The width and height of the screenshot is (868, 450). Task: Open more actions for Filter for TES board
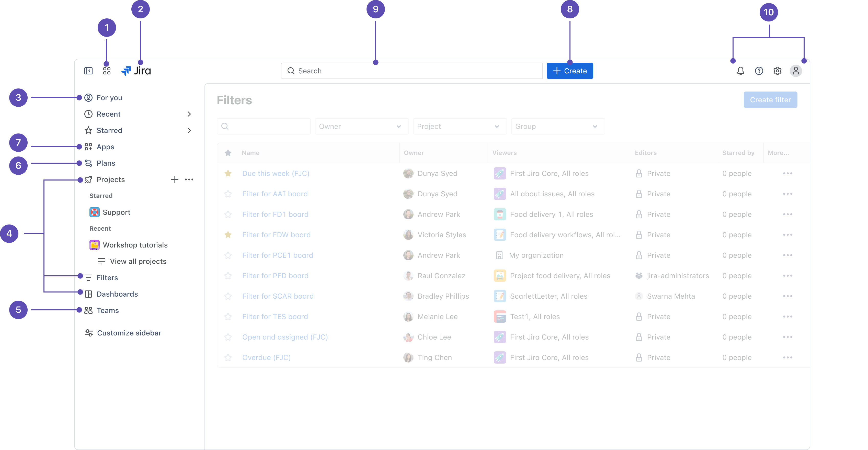tap(787, 317)
